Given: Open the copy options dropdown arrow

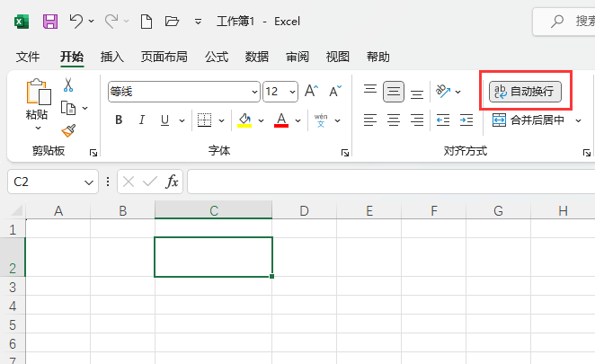Looking at the screenshot, I should tap(85, 108).
